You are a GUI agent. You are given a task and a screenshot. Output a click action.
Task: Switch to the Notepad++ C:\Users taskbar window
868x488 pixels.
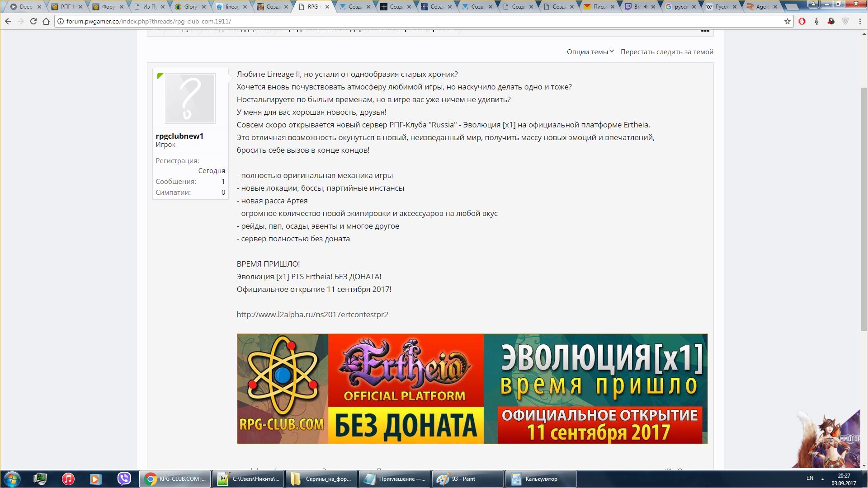click(248, 479)
